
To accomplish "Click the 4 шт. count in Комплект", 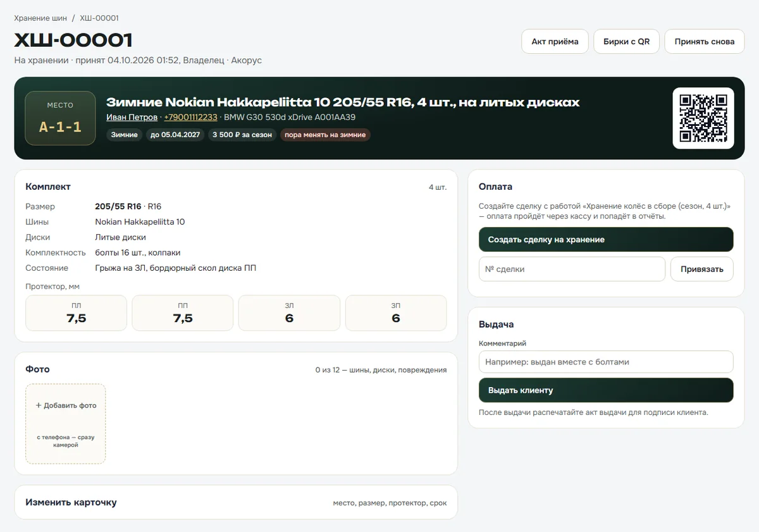I will [438, 187].
